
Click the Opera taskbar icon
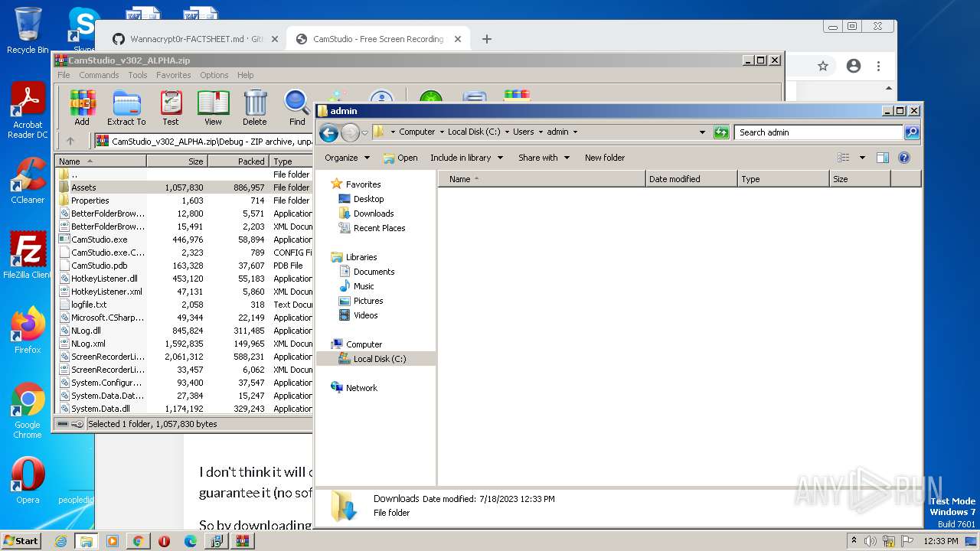(164, 541)
